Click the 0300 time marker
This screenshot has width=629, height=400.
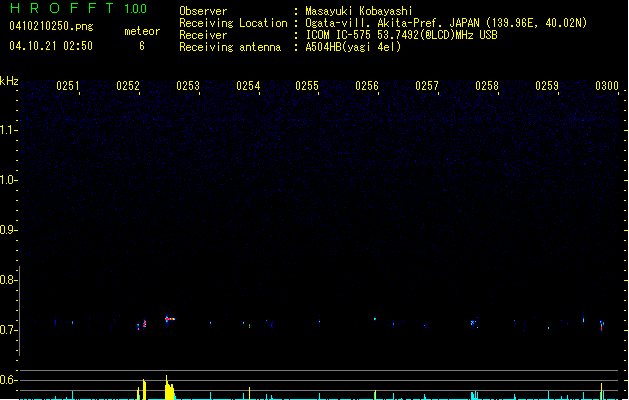click(x=607, y=86)
